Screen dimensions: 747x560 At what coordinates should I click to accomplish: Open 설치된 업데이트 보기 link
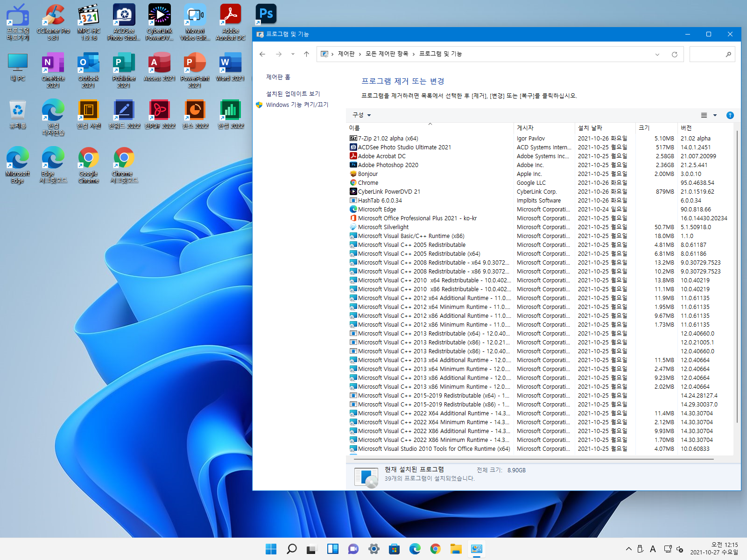[293, 94]
